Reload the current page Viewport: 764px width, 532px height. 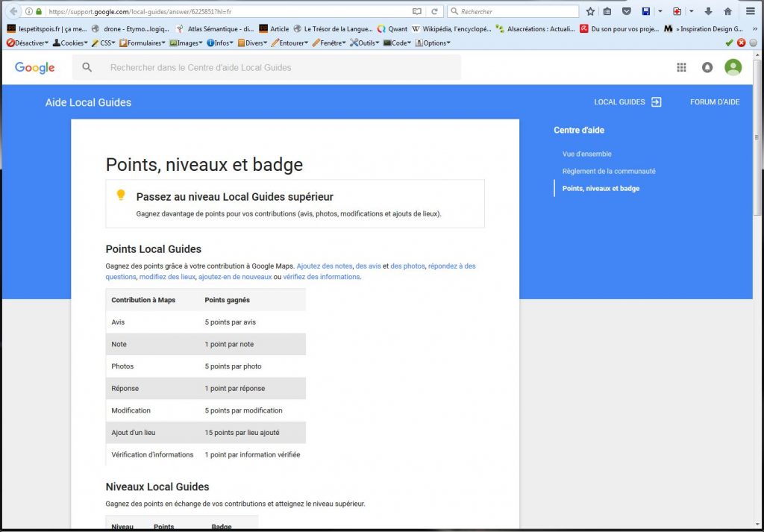click(434, 12)
